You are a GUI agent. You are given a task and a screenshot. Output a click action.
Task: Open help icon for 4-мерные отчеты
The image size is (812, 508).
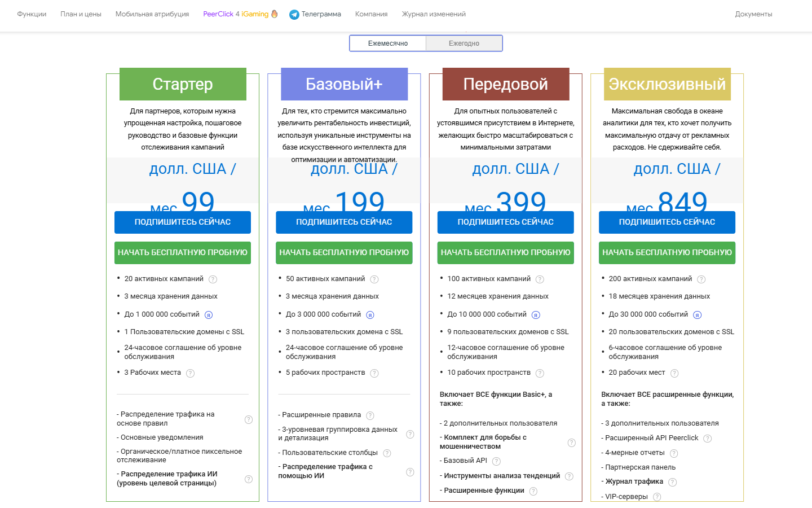tap(674, 453)
